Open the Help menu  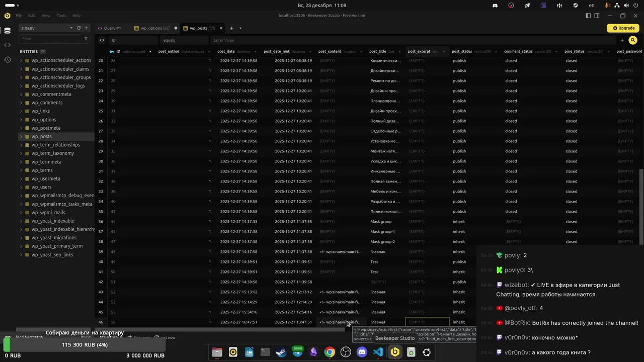point(76,16)
